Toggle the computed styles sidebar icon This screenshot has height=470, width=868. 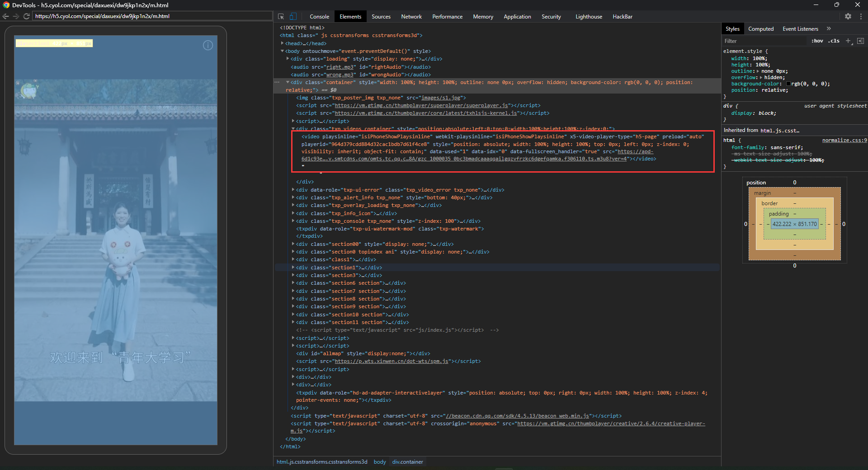point(860,41)
